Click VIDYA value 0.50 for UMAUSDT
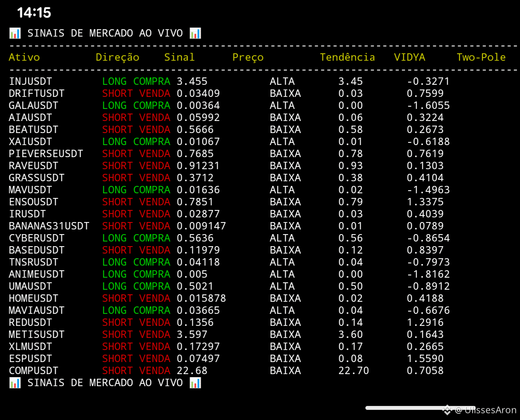 (351, 286)
